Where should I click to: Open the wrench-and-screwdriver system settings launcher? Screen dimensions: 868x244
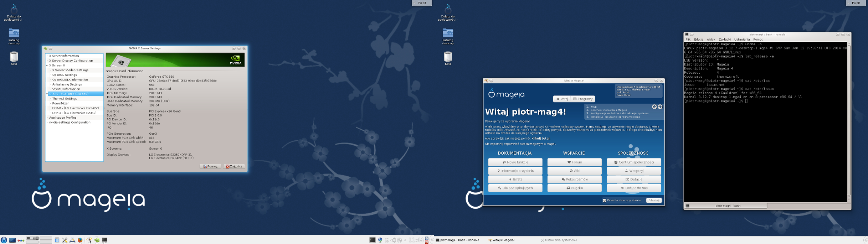(65, 240)
